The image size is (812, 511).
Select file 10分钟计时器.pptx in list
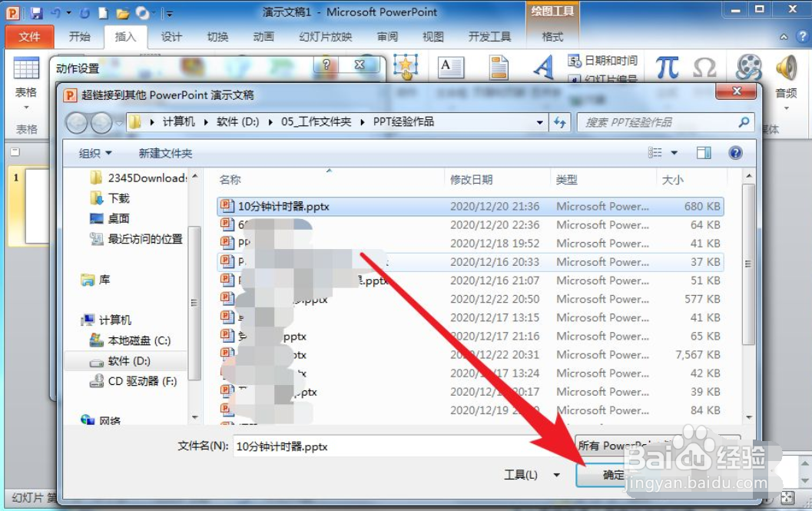click(x=470, y=206)
